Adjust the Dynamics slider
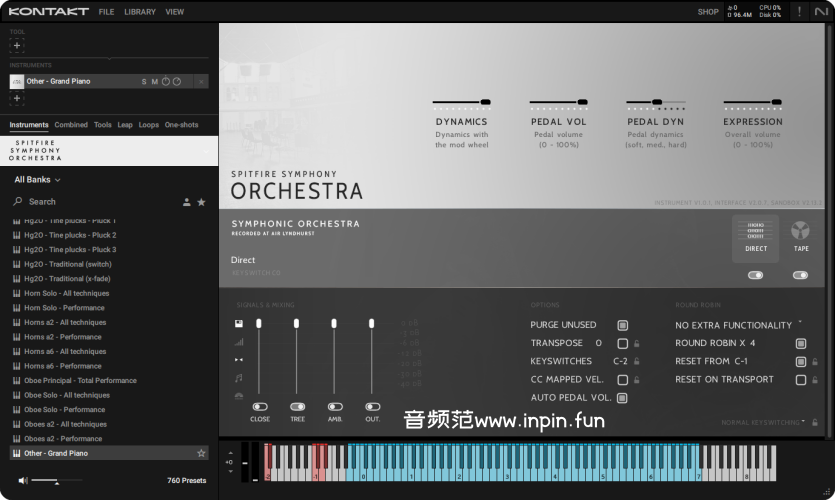835x500 pixels. point(485,102)
